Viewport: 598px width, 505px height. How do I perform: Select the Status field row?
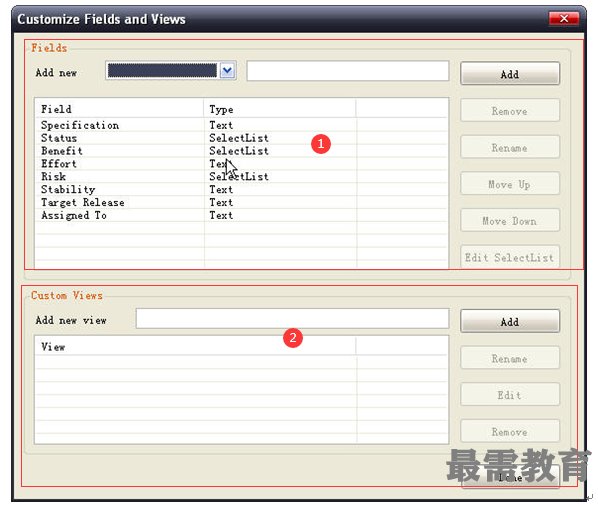(x=241, y=138)
